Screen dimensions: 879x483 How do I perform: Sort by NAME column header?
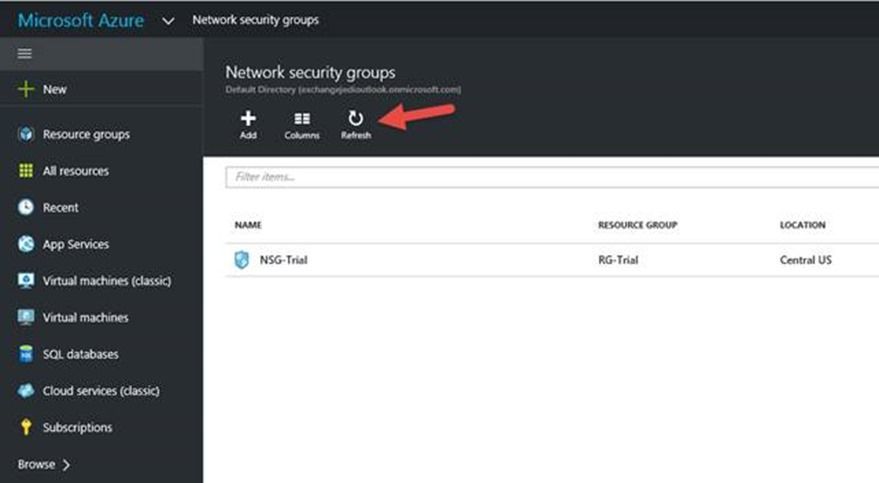click(248, 225)
